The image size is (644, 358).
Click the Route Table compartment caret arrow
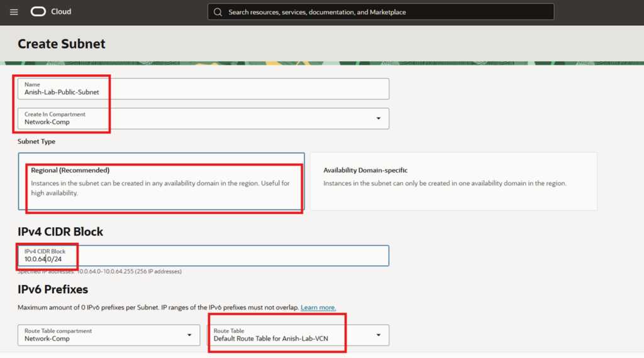pos(189,335)
